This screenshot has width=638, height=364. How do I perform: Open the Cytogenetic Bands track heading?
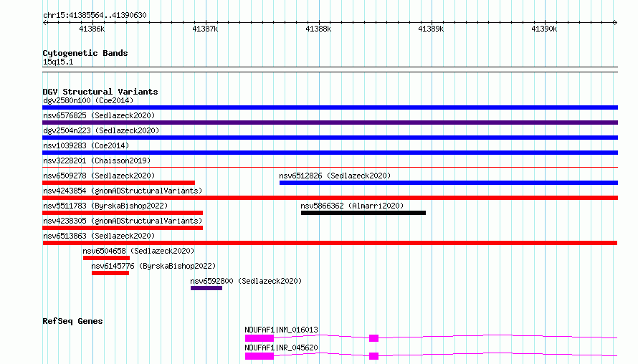(x=85, y=53)
